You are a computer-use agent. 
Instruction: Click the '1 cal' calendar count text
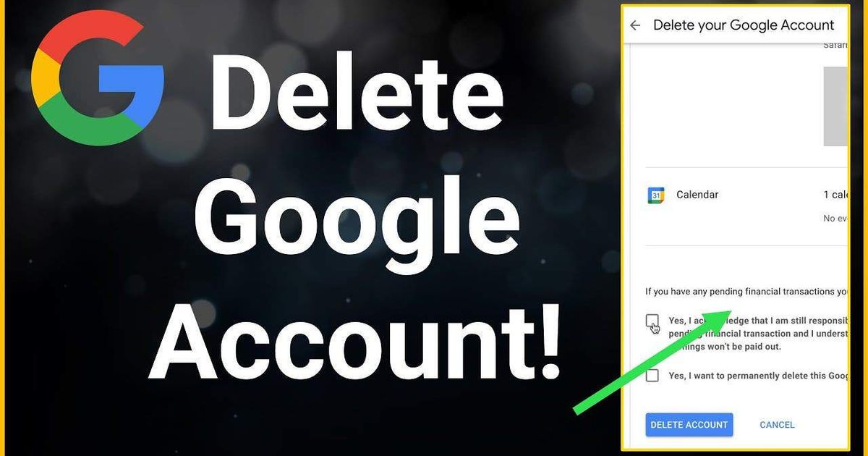pos(835,195)
